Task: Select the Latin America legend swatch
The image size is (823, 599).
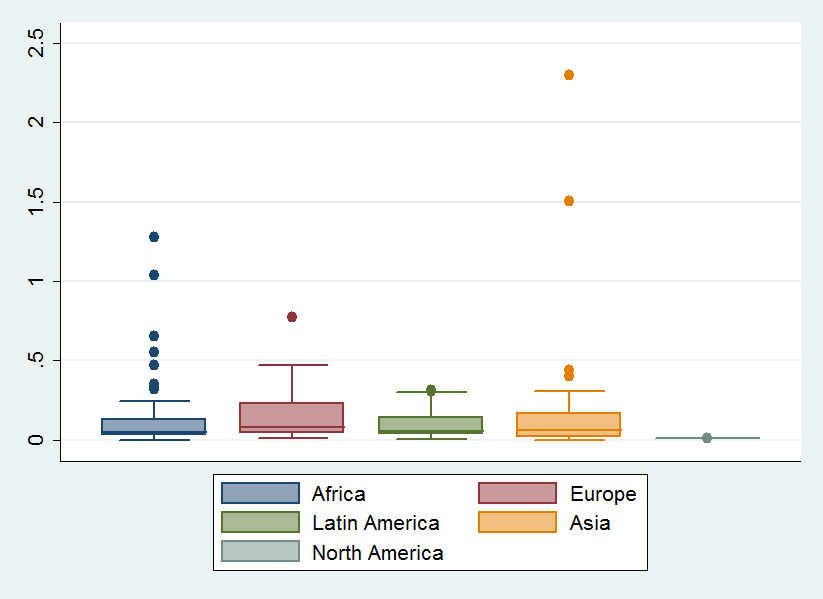Action: tap(260, 522)
